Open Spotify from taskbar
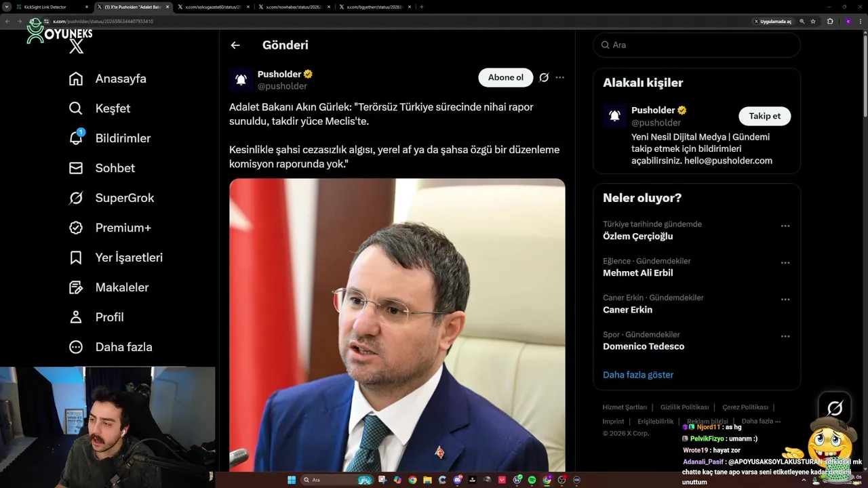 pyautogui.click(x=532, y=480)
